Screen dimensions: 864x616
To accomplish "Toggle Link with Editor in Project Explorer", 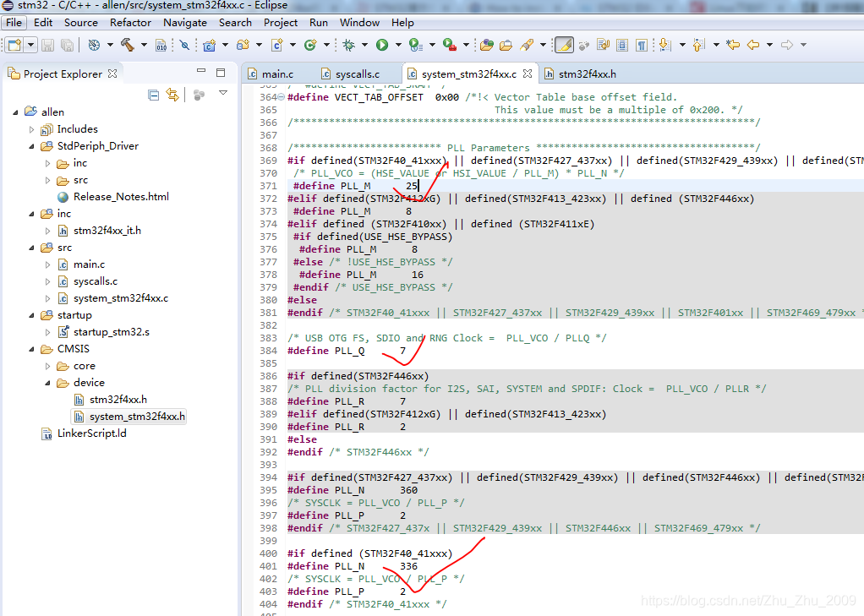I will pyautogui.click(x=172, y=95).
